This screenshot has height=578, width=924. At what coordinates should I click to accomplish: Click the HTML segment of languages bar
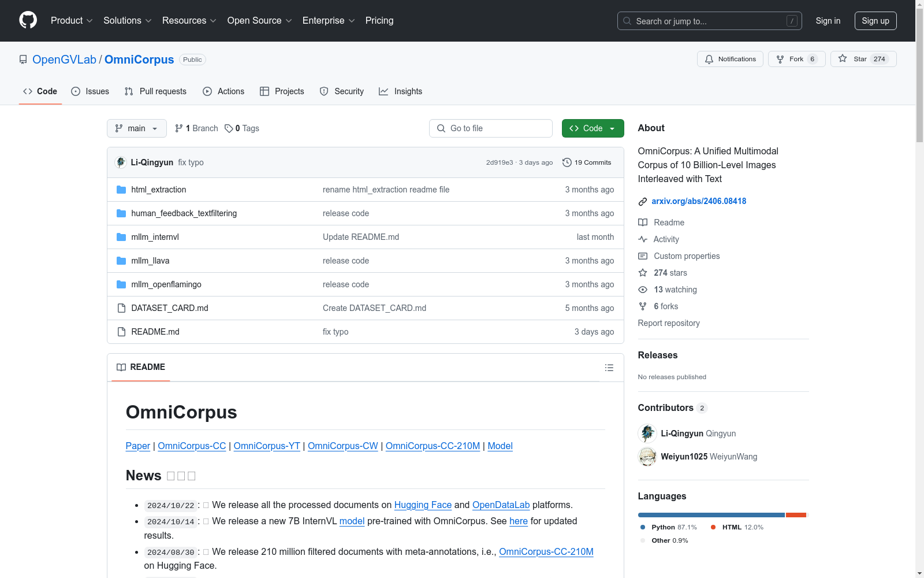796,515
